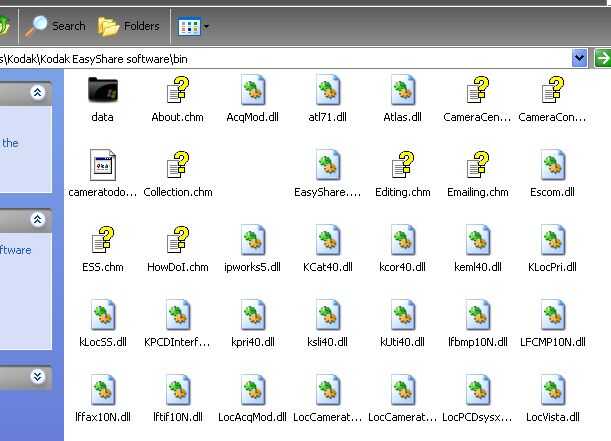Select the KLocPri.dll file icon

(553, 240)
